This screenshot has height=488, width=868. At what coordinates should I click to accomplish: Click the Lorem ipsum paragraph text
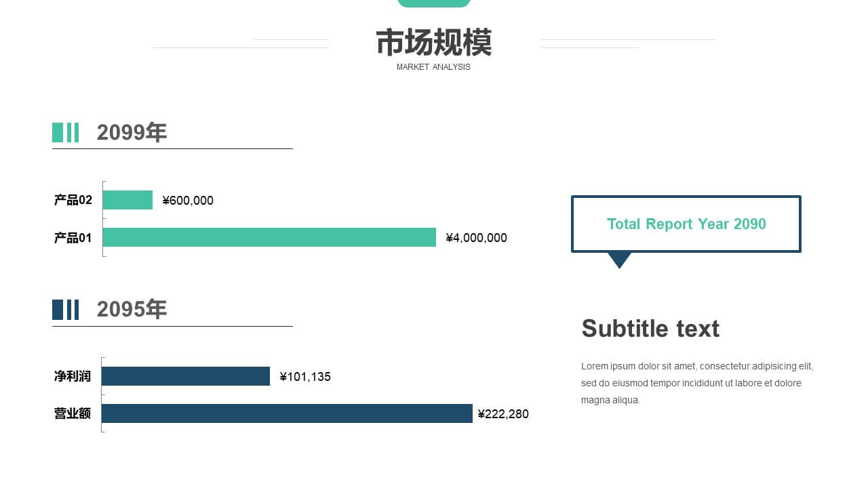697,383
